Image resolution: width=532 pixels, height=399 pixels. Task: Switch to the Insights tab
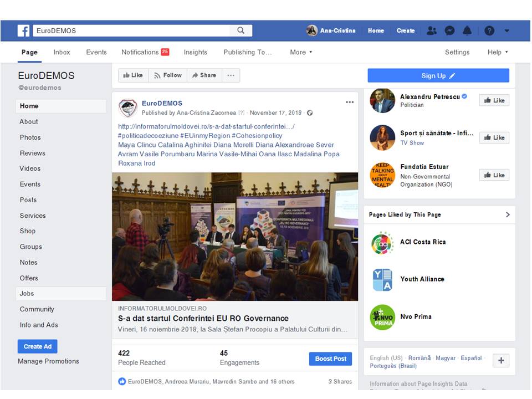(x=196, y=52)
